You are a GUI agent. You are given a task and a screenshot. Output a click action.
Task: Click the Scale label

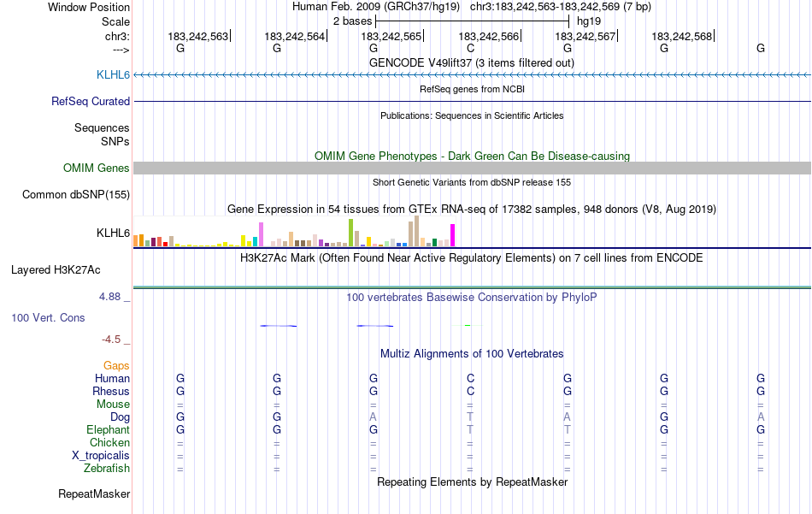tap(116, 21)
